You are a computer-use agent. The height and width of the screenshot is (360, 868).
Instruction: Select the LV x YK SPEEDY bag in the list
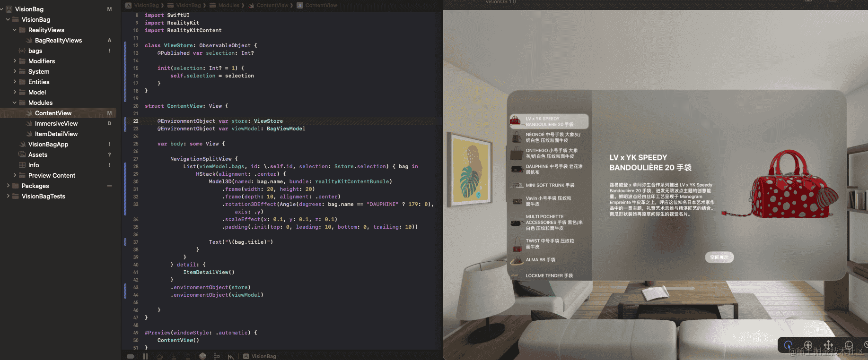[x=549, y=121]
